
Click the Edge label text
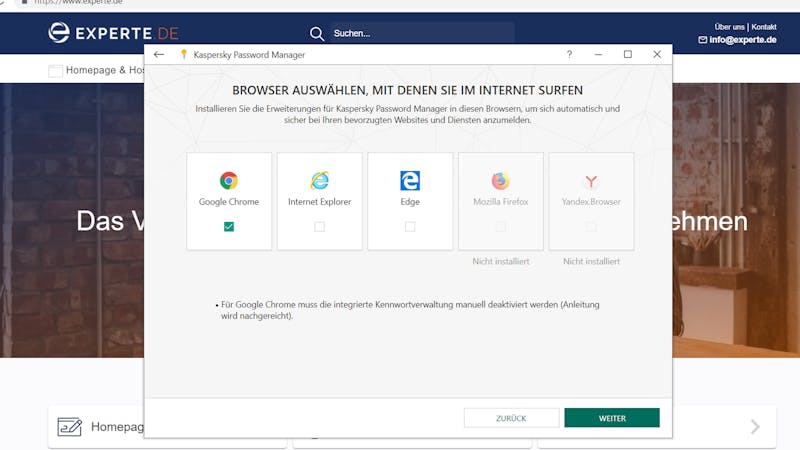point(410,202)
